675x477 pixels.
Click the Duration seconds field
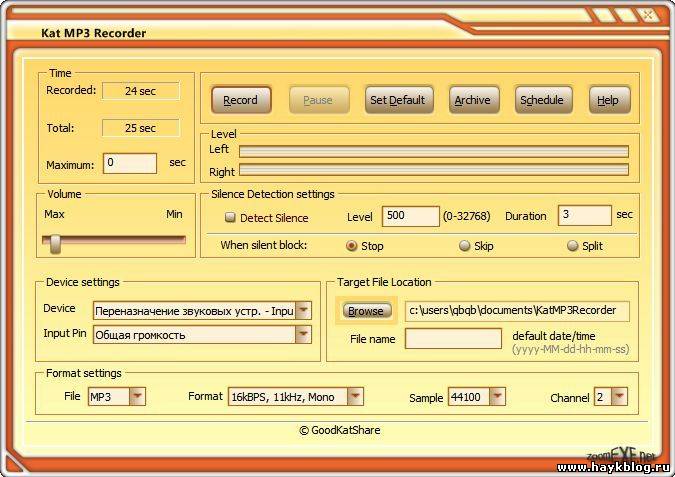585,215
